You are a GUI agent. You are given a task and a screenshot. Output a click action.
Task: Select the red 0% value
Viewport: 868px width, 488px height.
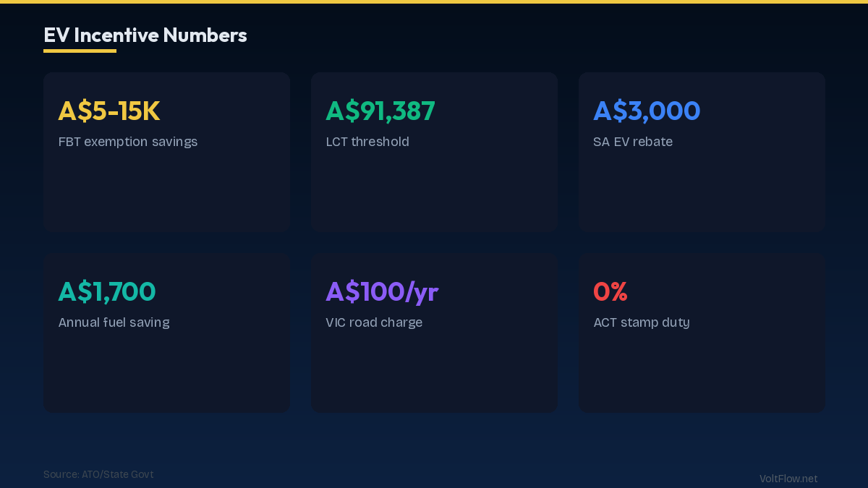[x=610, y=291]
